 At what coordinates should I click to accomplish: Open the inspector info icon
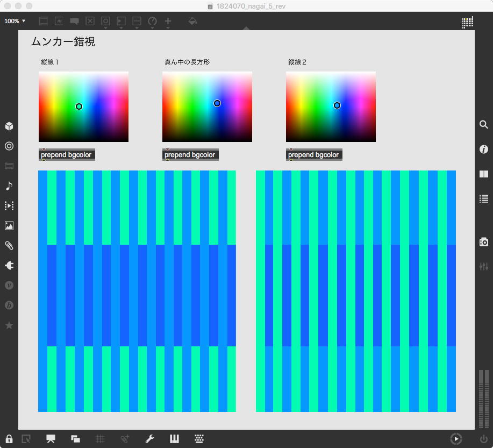pos(483,149)
